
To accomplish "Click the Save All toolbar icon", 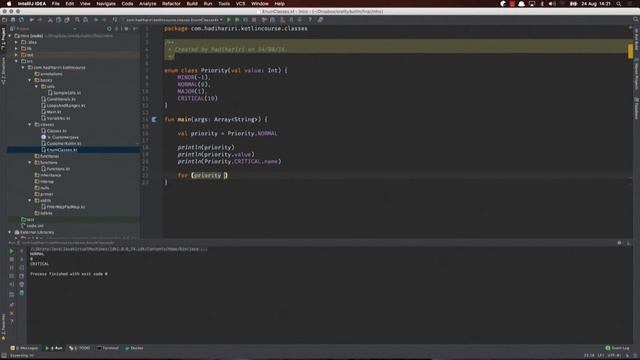I will (x=13, y=20).
